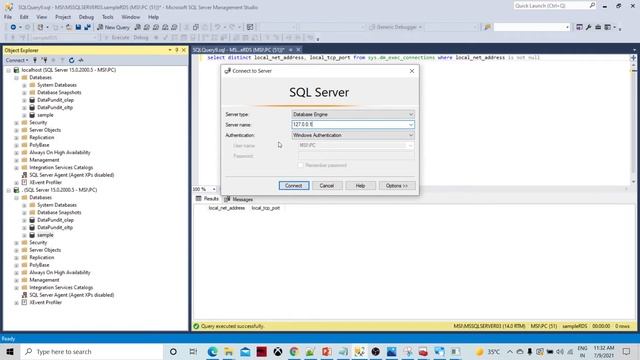This screenshot has width=640, height=360.
Task: Click the Cancel button in Connect to Server
Action: pos(327,186)
